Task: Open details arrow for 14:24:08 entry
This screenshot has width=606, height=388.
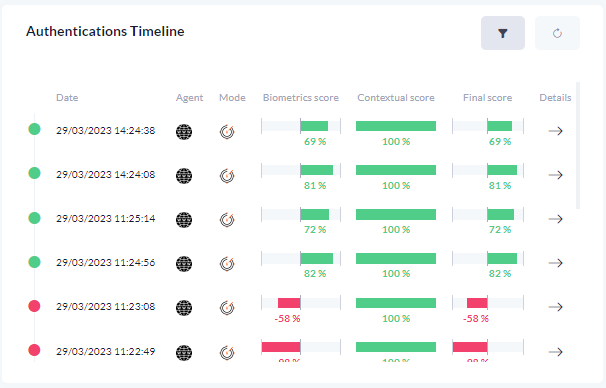Action: point(555,175)
